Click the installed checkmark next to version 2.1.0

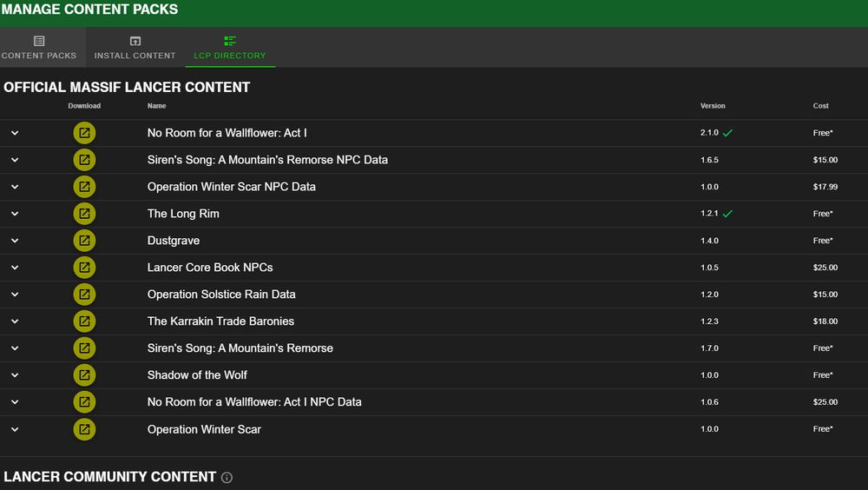click(727, 133)
